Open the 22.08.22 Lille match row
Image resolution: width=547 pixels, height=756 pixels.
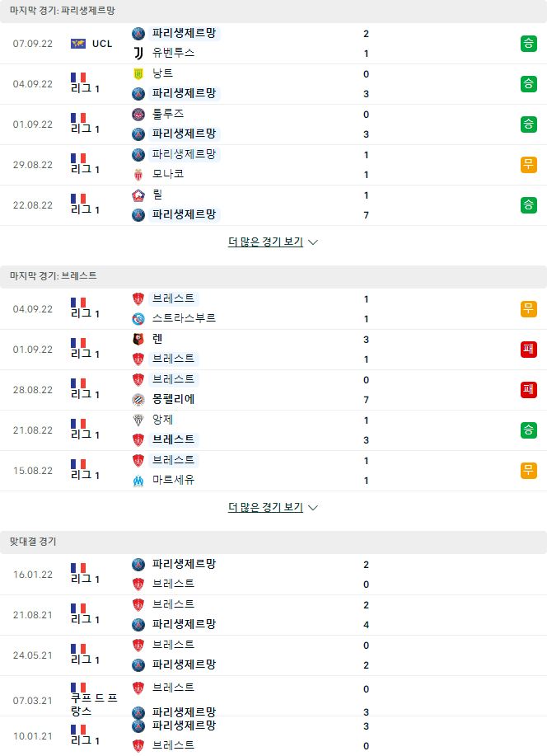tap(273, 205)
